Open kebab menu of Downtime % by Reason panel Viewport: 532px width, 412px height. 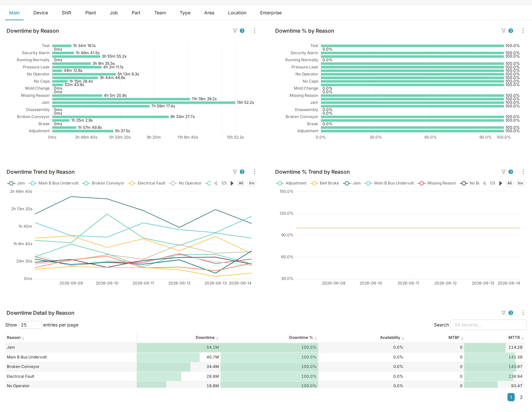(x=523, y=31)
